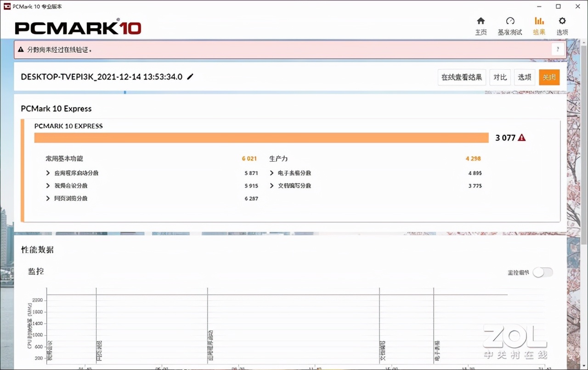This screenshot has height=370, width=588.
Task: Open the Results bar-chart icon
Action: pyautogui.click(x=539, y=21)
